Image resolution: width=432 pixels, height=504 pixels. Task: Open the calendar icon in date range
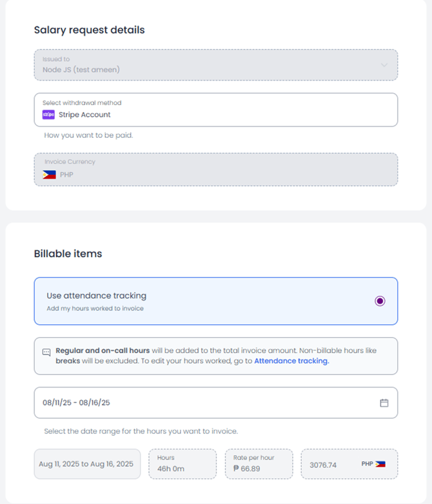pyautogui.click(x=384, y=403)
